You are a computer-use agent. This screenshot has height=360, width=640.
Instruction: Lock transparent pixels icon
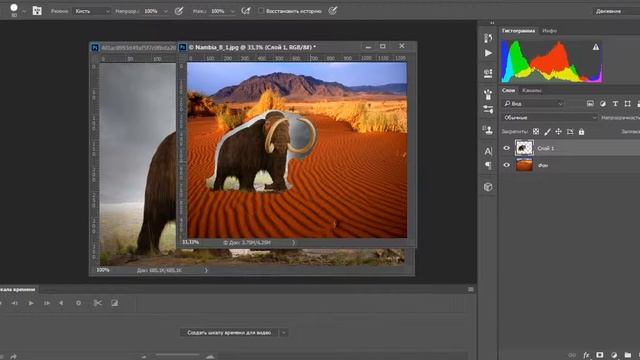click(x=536, y=131)
